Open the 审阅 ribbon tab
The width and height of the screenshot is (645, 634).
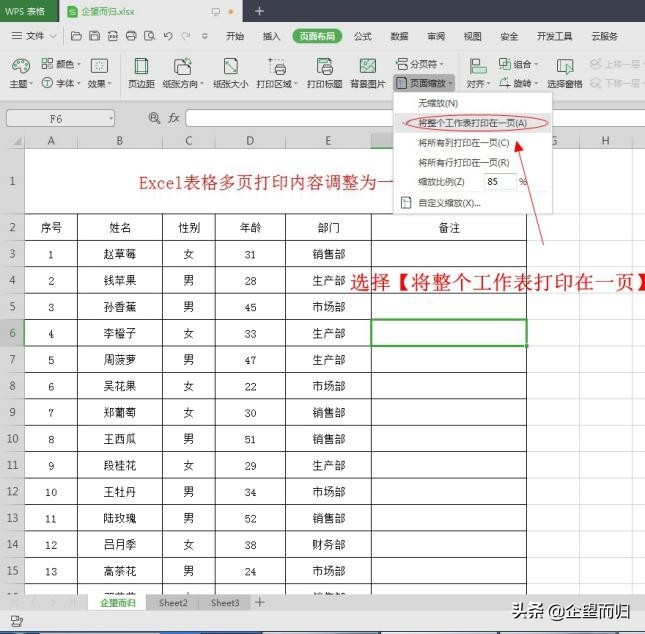pos(436,36)
